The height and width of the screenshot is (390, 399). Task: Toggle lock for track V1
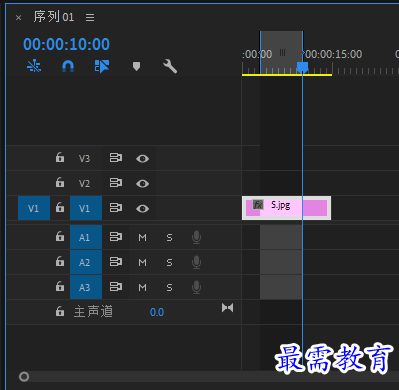[x=60, y=207]
